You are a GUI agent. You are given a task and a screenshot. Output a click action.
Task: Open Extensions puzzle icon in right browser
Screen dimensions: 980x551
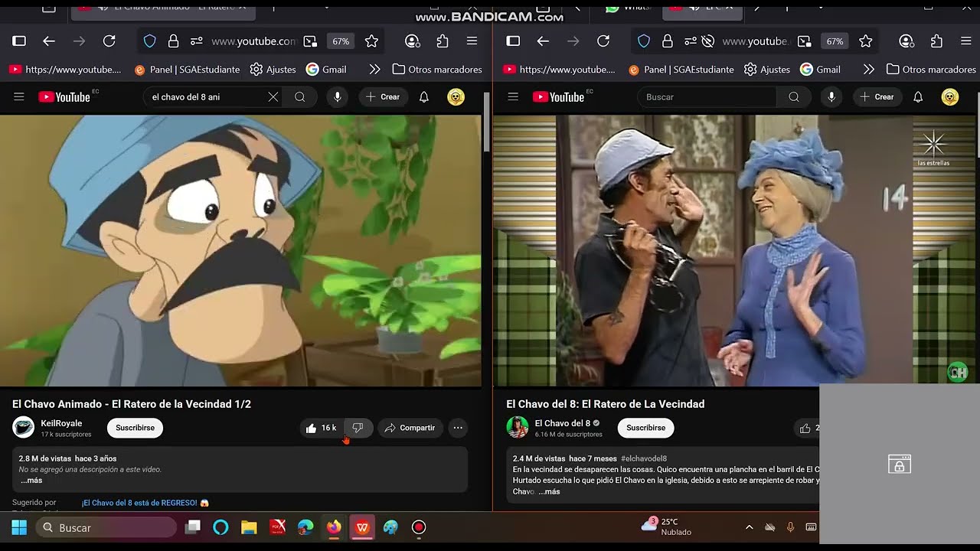tap(936, 41)
